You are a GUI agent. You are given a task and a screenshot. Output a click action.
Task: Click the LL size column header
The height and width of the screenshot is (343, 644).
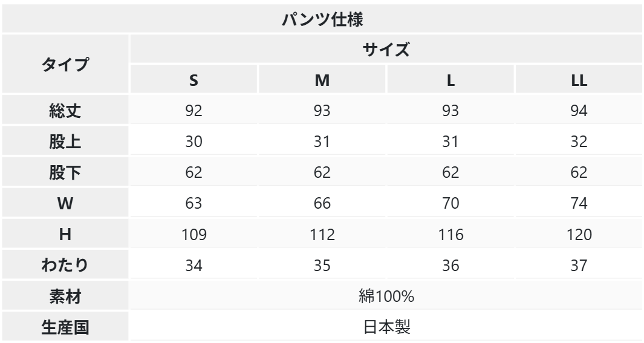(x=579, y=79)
